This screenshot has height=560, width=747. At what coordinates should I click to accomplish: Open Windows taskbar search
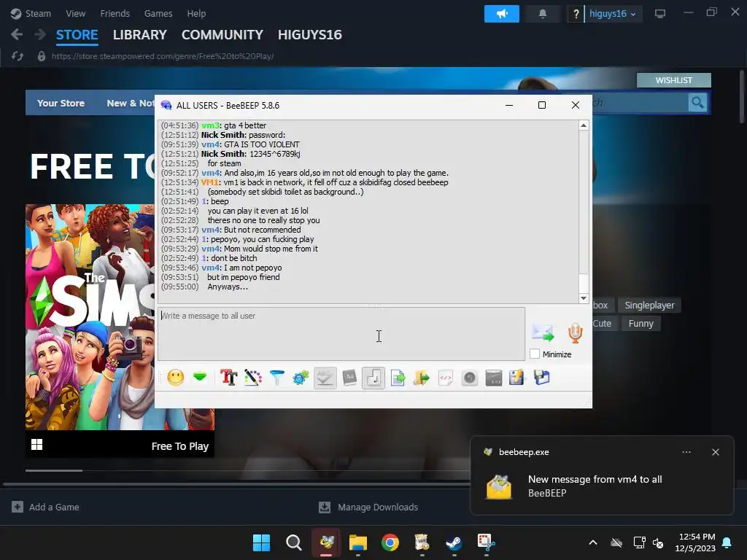pyautogui.click(x=294, y=542)
